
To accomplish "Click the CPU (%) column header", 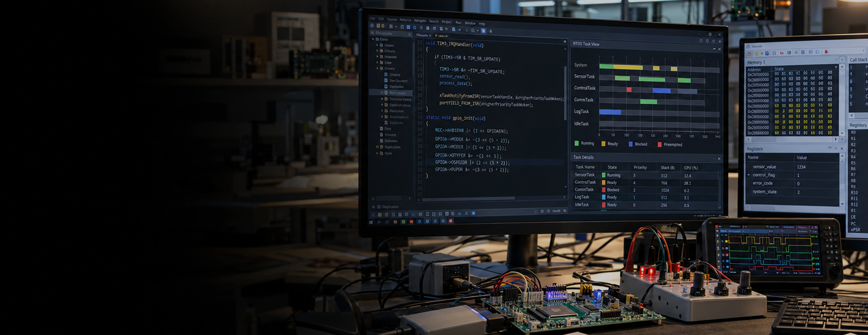I will [x=691, y=168].
